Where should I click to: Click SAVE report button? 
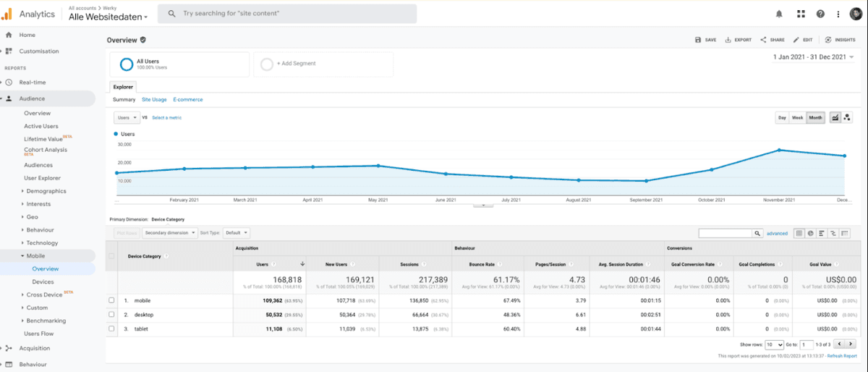point(705,40)
